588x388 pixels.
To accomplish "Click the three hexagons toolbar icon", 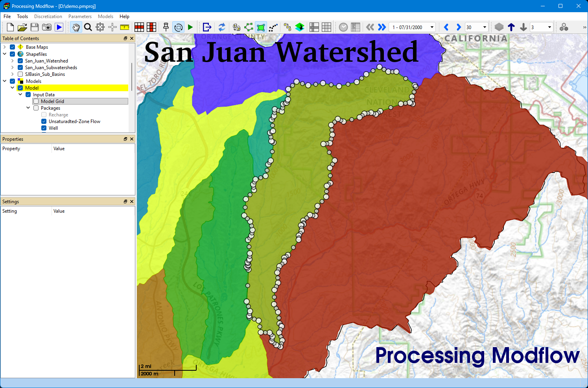I will click(564, 27).
